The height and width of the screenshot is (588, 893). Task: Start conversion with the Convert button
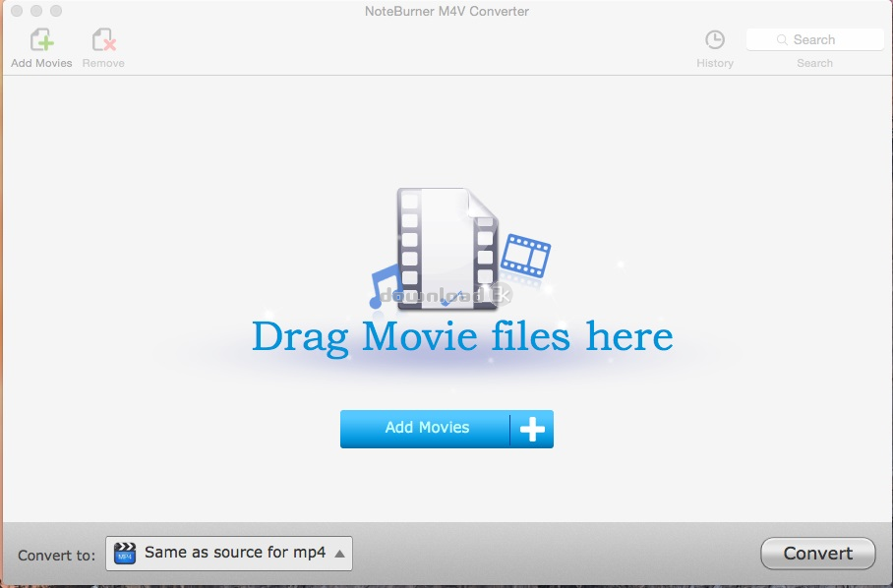point(817,554)
